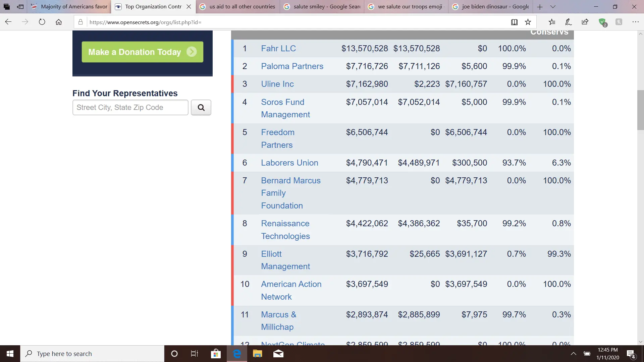This screenshot has height=362, width=644.
Task: Click the search magnifier button under Find Your Representatives
Action: point(201,108)
